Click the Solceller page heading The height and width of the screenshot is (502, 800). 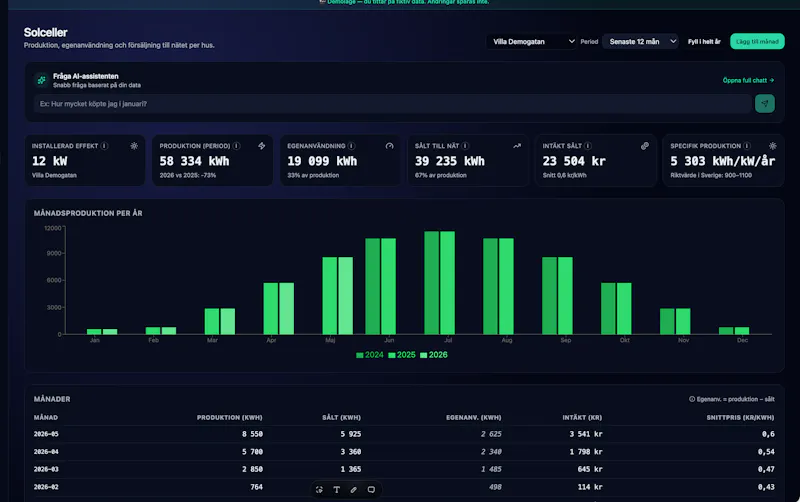point(45,33)
